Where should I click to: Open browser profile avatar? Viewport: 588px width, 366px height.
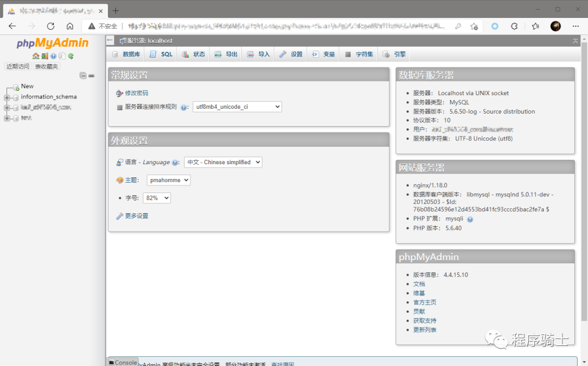(555, 26)
